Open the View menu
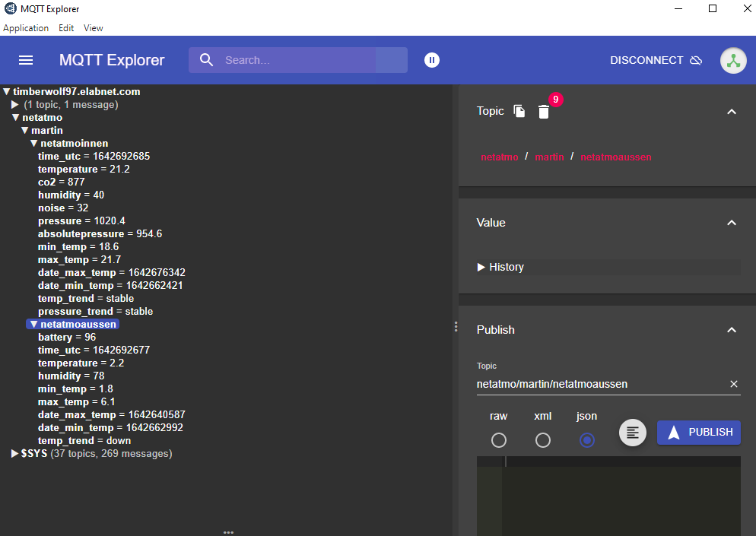The height and width of the screenshot is (536, 756). tap(93, 28)
